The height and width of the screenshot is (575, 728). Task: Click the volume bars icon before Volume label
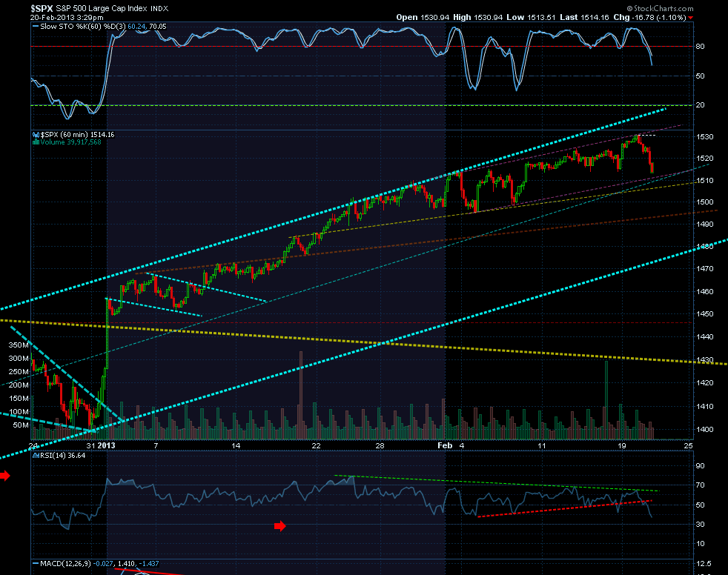pyautogui.click(x=36, y=142)
